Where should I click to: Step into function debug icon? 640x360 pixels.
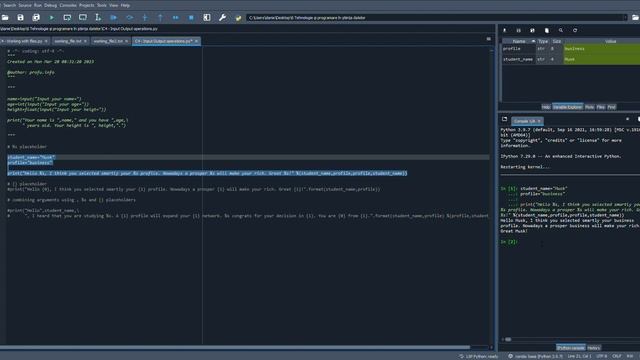point(145,18)
